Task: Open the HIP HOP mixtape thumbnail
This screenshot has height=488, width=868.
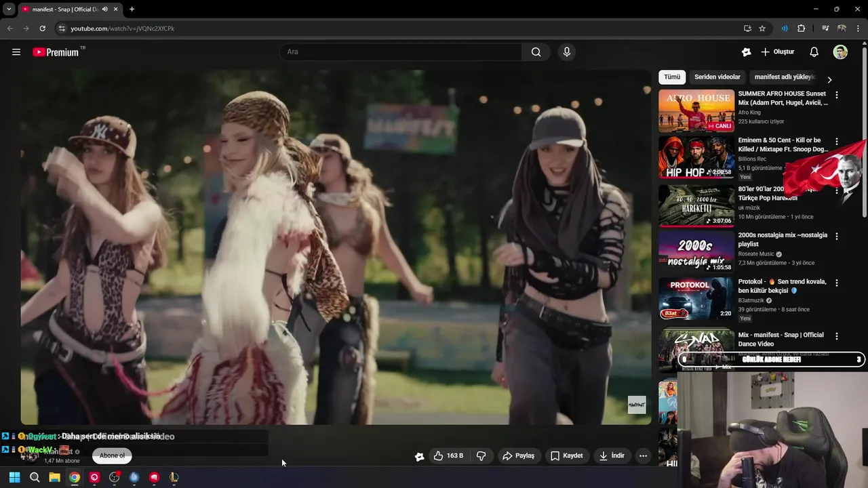Action: tap(696, 157)
